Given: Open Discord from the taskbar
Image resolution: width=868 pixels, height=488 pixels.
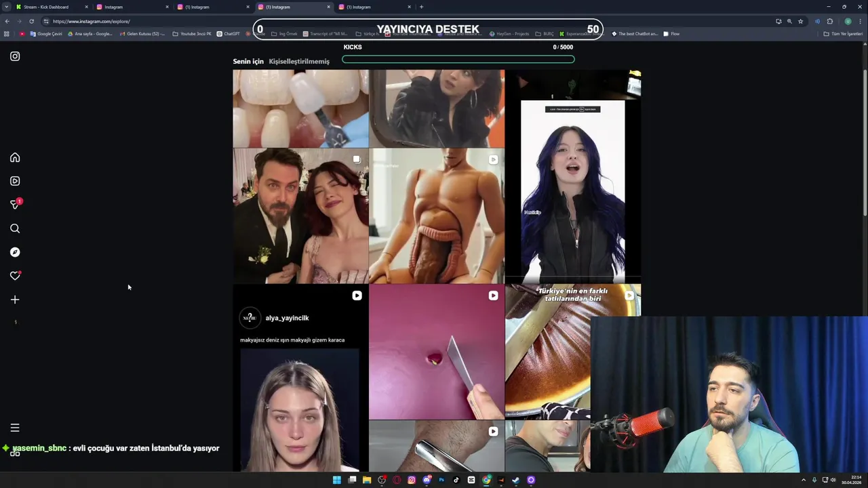Looking at the screenshot, I should coord(427,480).
